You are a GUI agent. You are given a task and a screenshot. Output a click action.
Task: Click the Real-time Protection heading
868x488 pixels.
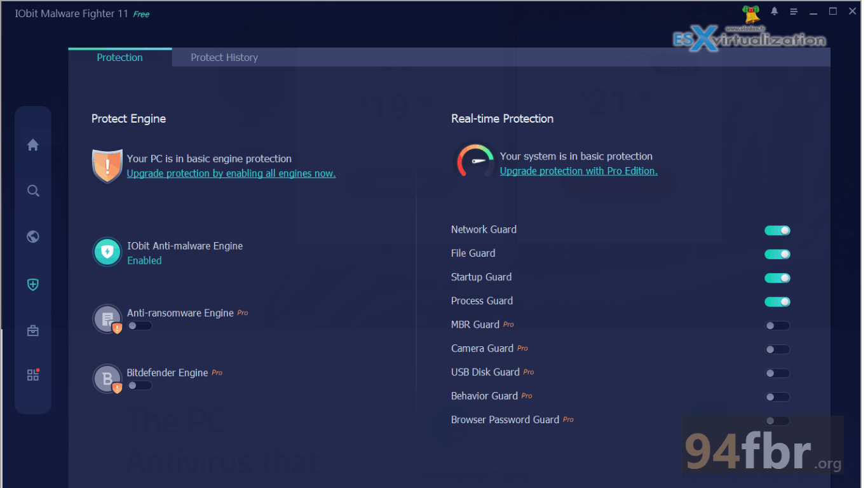502,118
